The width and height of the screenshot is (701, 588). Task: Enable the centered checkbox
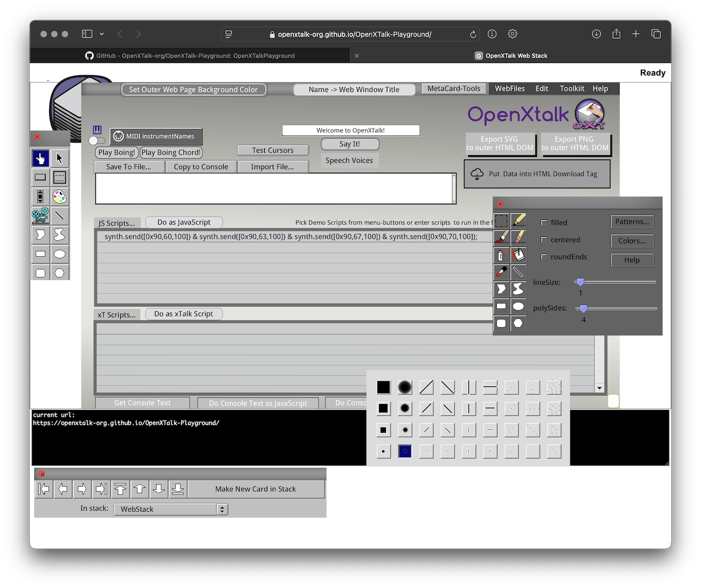tap(544, 240)
